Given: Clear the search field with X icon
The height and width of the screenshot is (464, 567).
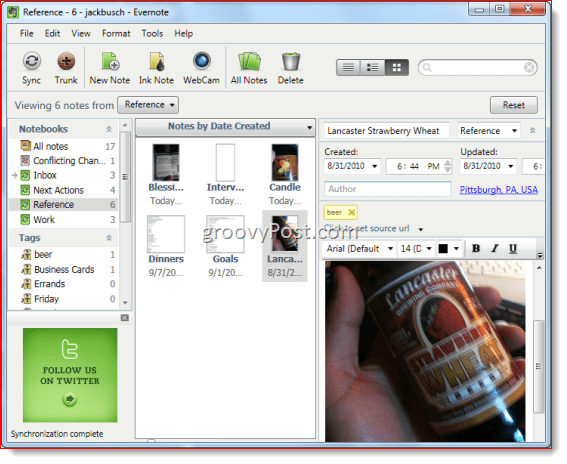Looking at the screenshot, I should (x=529, y=68).
